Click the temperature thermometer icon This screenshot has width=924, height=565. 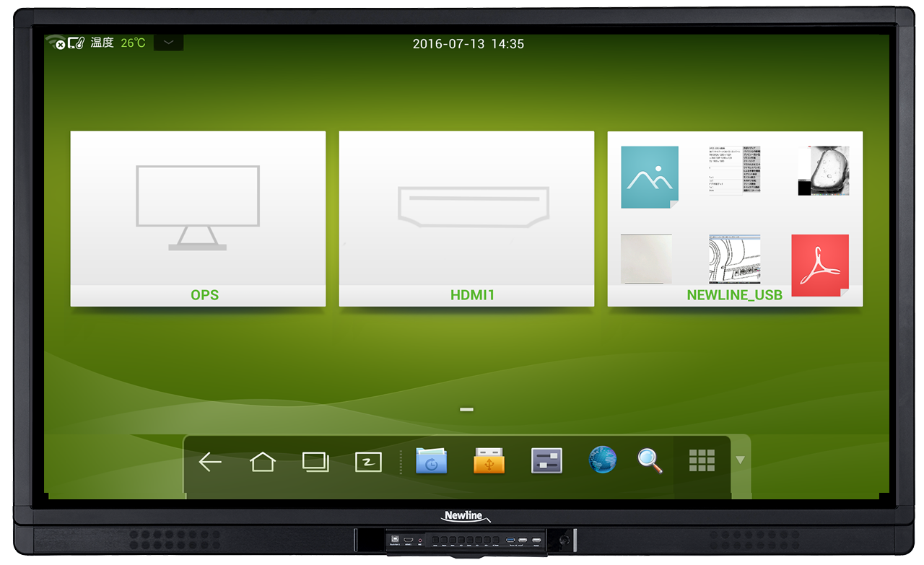click(x=77, y=43)
